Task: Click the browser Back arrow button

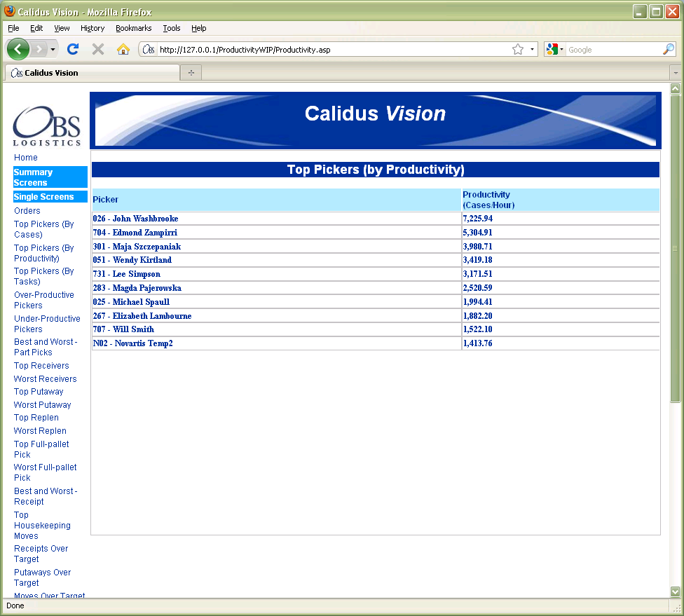Action: 18,49
